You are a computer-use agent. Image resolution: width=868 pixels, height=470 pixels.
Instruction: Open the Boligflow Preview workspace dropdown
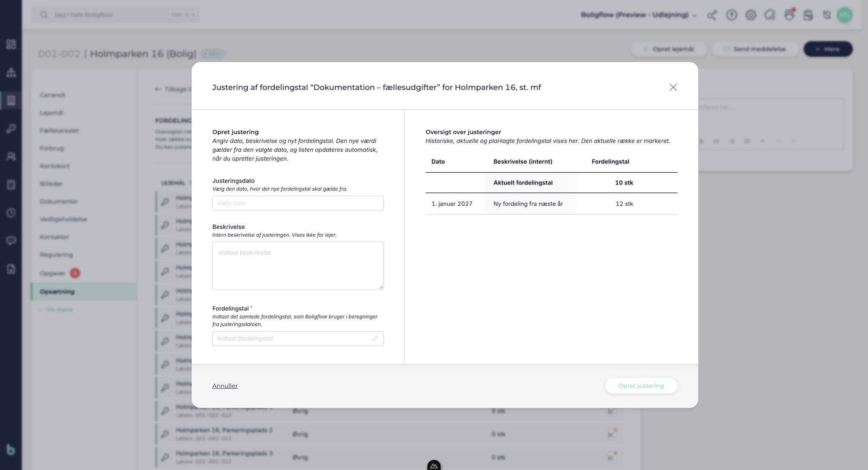coord(638,15)
